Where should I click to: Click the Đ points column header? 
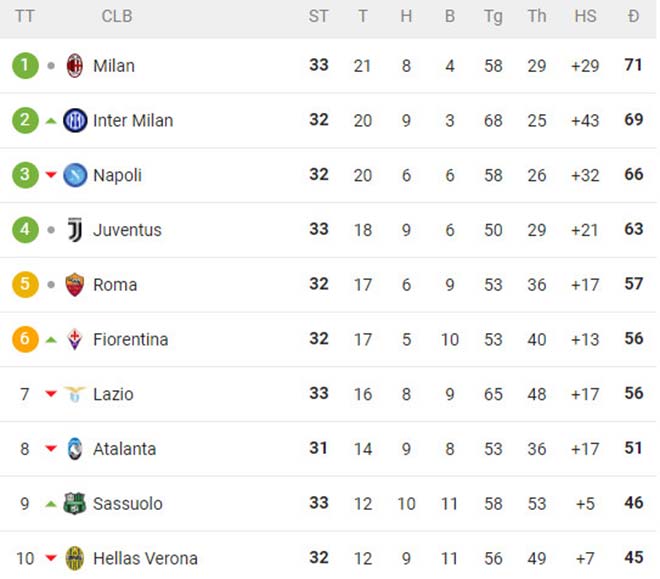pos(633,17)
